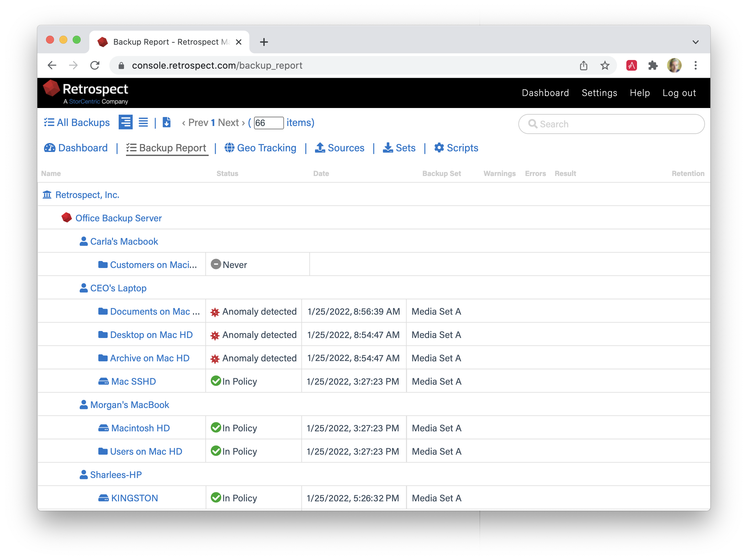Click the export report download icon

pyautogui.click(x=166, y=122)
